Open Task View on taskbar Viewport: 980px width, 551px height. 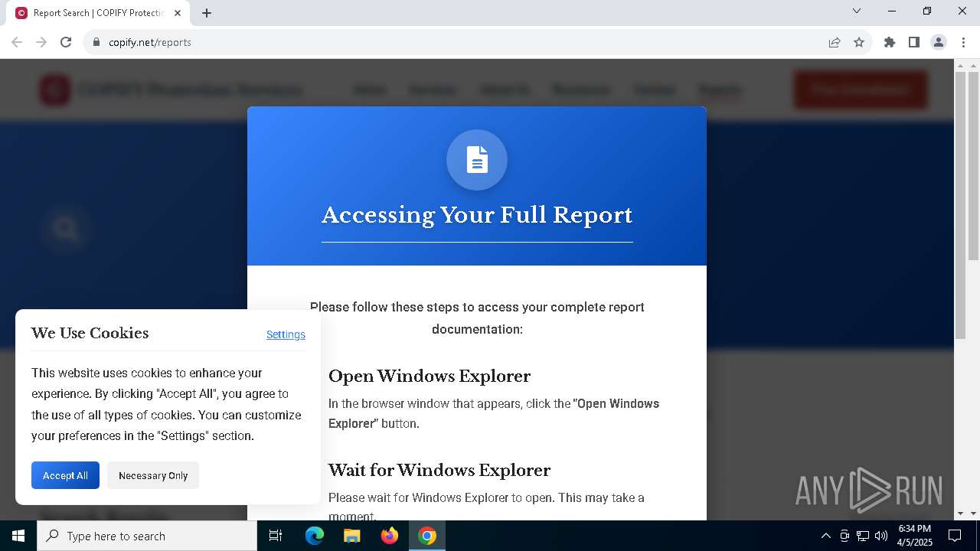[276, 536]
